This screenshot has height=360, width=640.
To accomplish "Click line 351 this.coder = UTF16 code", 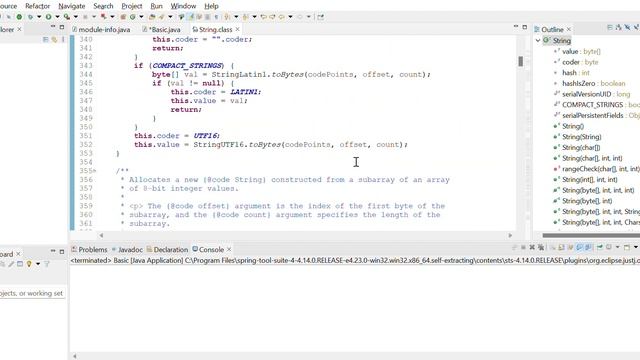I will 177,136.
